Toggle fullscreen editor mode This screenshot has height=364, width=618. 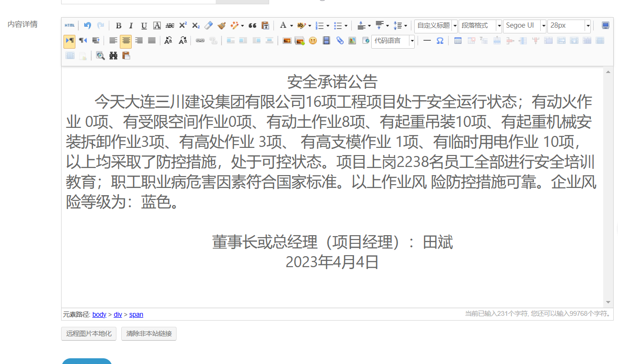coord(606,25)
